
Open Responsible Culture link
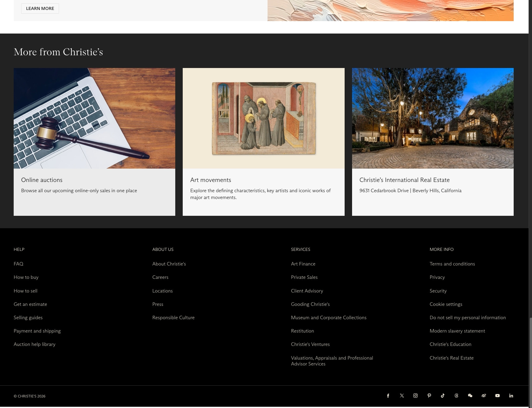(x=173, y=317)
